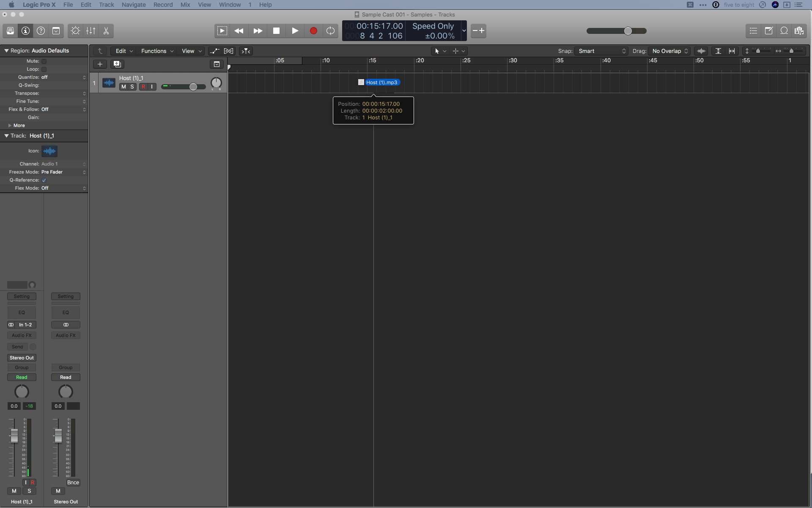Open the Left-click pointer tool menu
This screenshot has width=812, height=508.
point(440,51)
